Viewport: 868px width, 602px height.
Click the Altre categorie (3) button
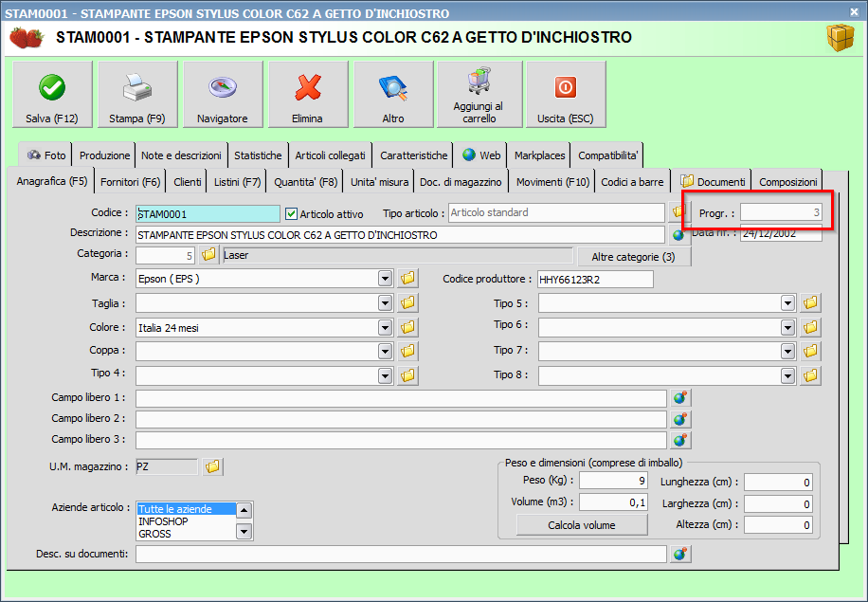point(634,257)
